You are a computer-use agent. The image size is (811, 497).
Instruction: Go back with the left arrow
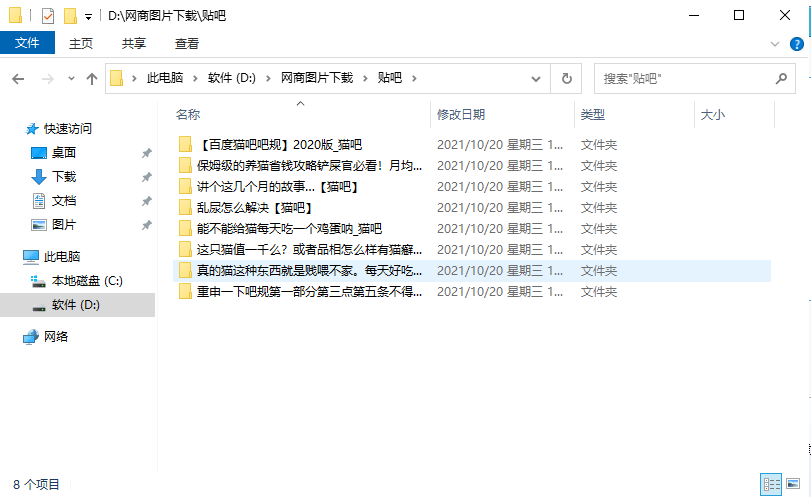[x=18, y=79]
